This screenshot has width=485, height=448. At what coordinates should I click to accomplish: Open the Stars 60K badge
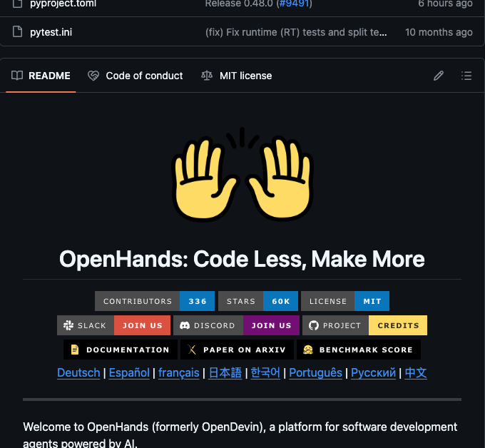(258, 301)
